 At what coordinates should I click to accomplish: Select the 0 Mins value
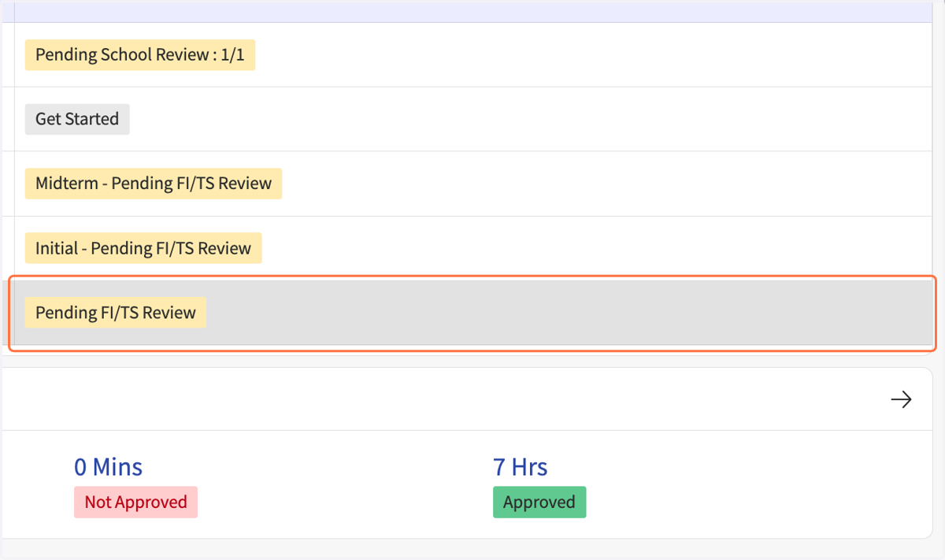108,467
